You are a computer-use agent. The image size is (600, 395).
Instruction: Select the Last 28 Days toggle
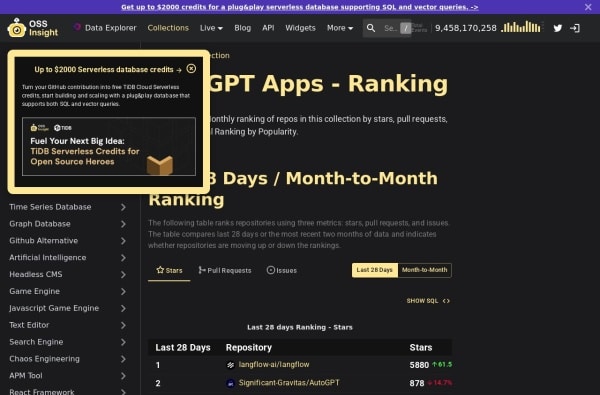coord(375,270)
